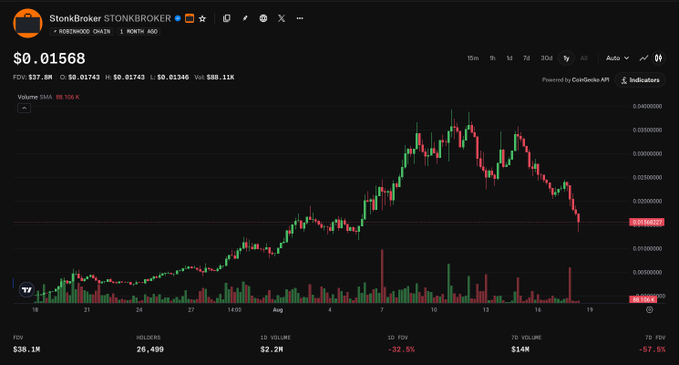Open chart settings gear on time axis
This screenshot has width=679, height=365.
click(x=649, y=310)
